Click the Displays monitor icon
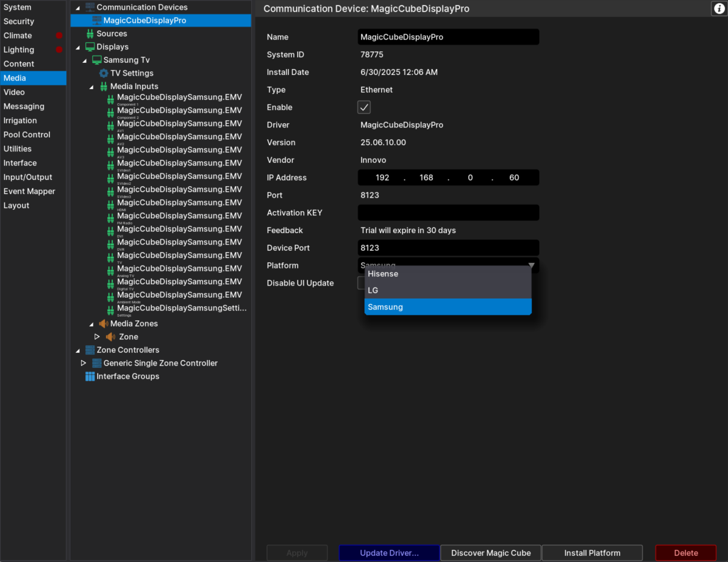The width and height of the screenshot is (728, 562). pyautogui.click(x=90, y=46)
